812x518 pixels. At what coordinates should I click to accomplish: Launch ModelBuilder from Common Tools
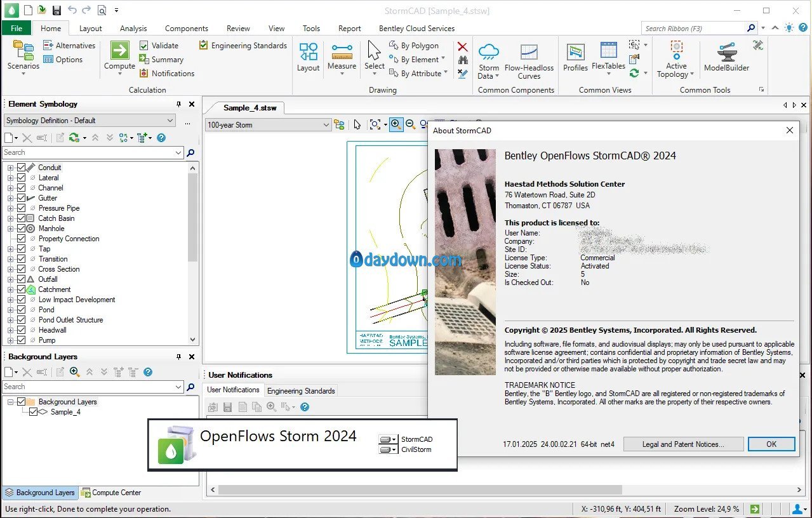pos(726,57)
